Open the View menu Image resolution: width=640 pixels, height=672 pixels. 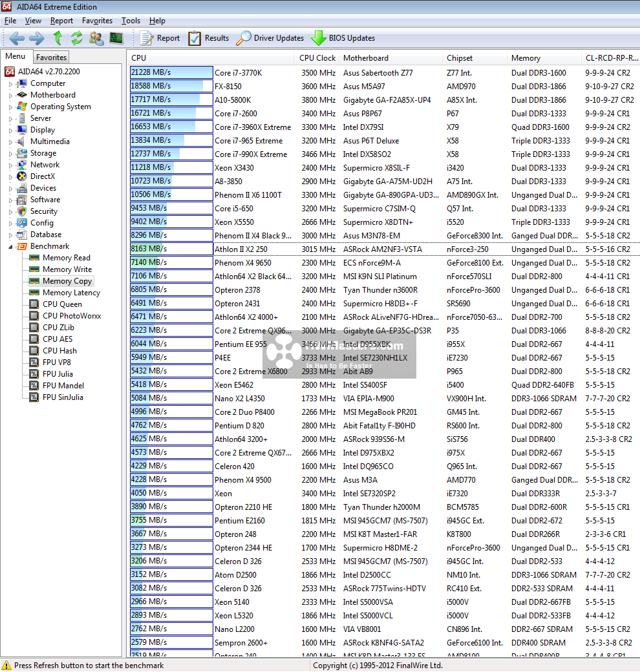(33, 21)
